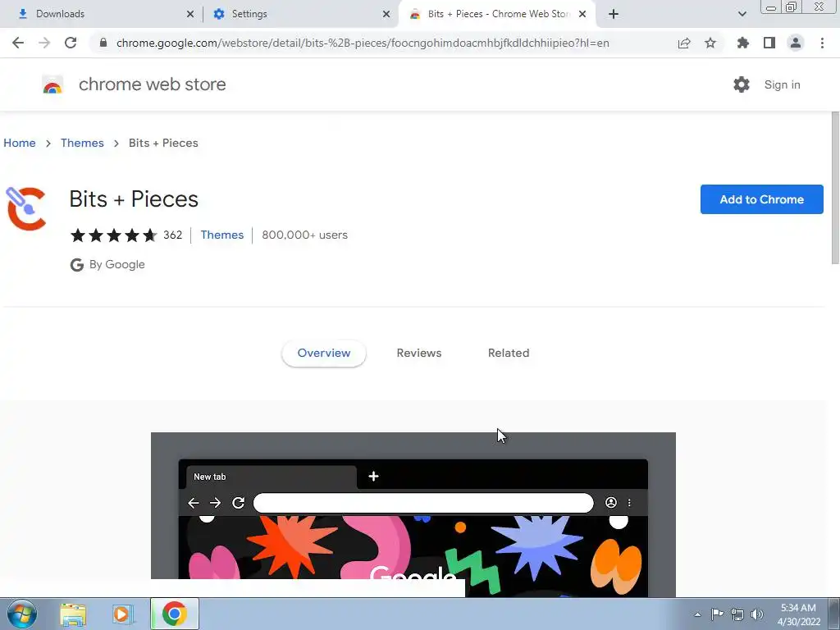View site info via the padlock icon

[103, 43]
